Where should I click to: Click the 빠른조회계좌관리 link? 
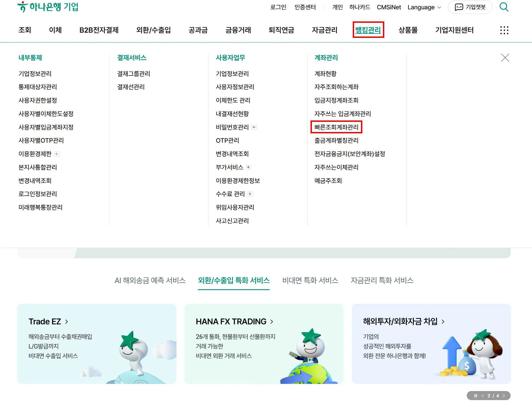click(x=336, y=127)
